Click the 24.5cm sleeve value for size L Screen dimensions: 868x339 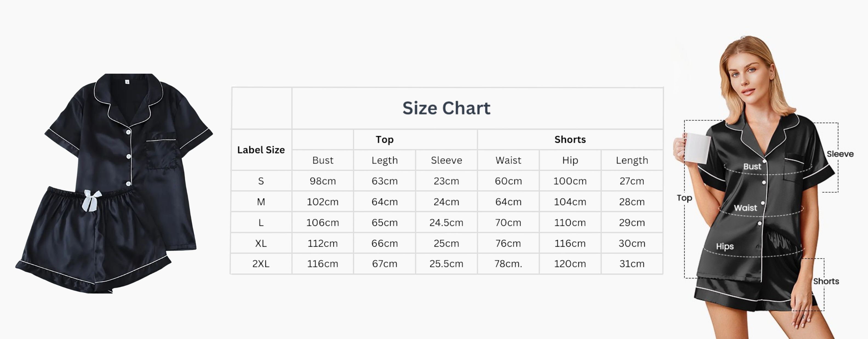click(446, 223)
